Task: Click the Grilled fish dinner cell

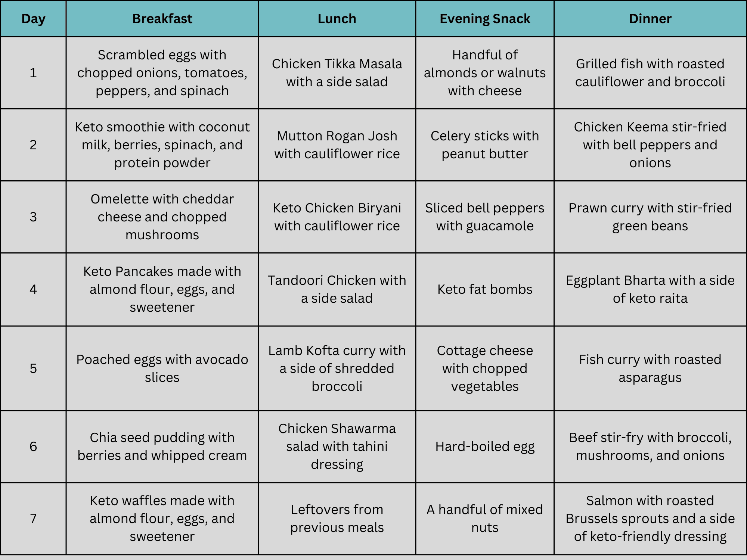Action: coord(650,73)
